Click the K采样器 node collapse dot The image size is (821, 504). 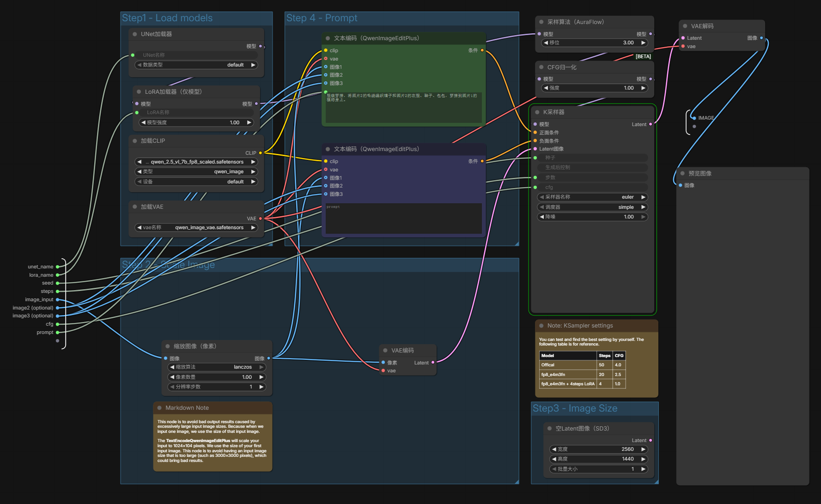point(537,112)
